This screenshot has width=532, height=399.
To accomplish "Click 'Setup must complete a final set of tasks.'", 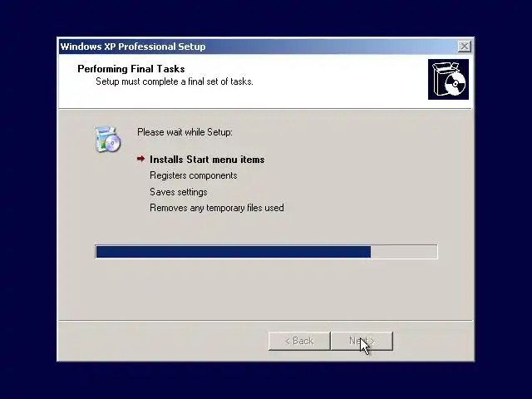I will pos(175,81).
